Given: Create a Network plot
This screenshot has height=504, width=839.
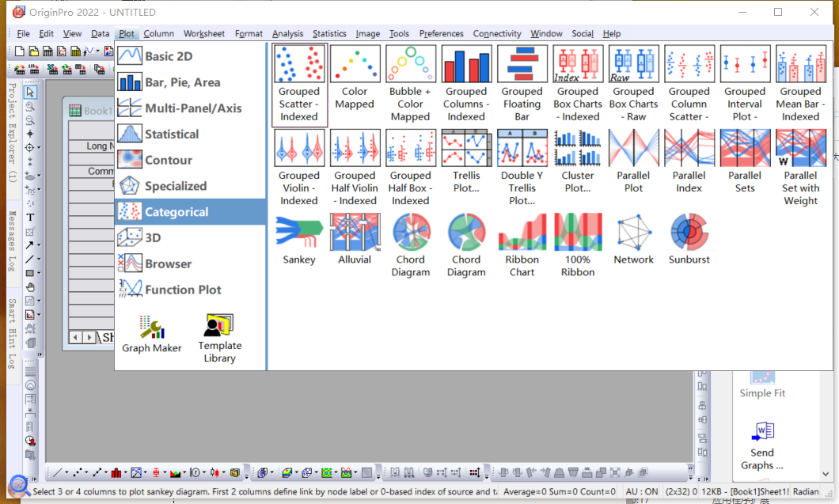Looking at the screenshot, I should point(633,239).
